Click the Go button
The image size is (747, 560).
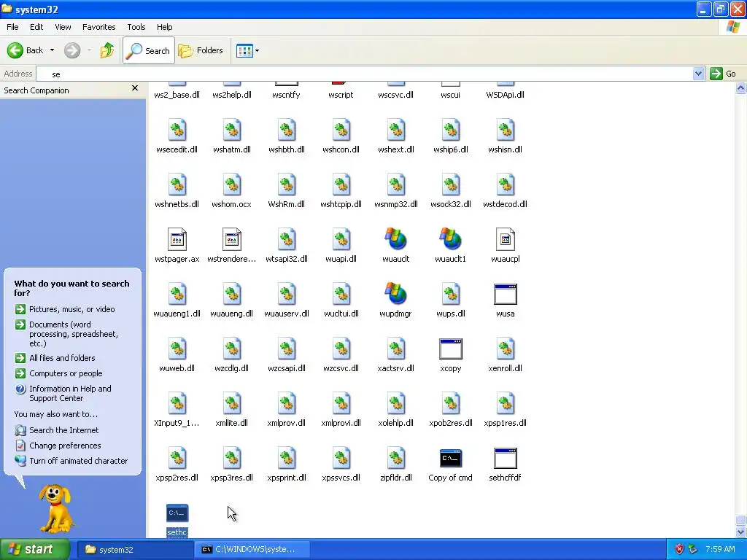click(723, 74)
